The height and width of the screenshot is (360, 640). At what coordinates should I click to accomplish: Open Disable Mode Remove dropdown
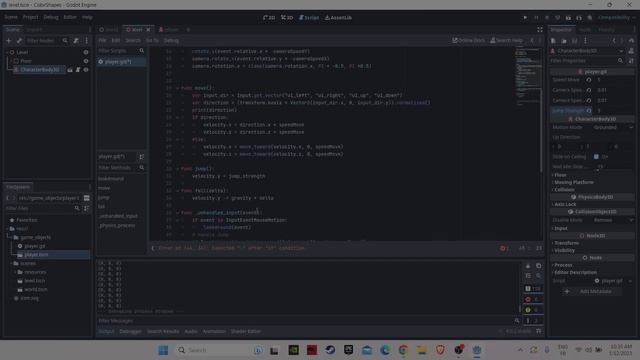pyautogui.click(x=612, y=220)
